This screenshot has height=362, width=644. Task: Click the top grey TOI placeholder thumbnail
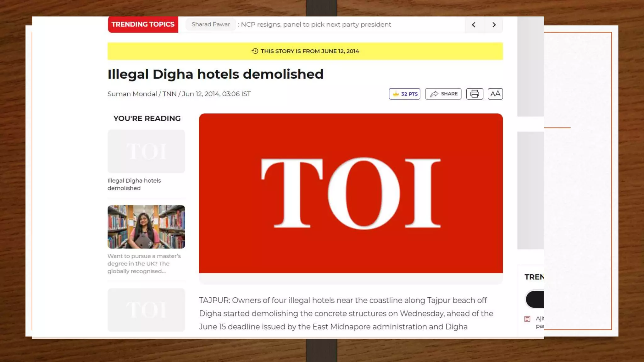(x=146, y=151)
